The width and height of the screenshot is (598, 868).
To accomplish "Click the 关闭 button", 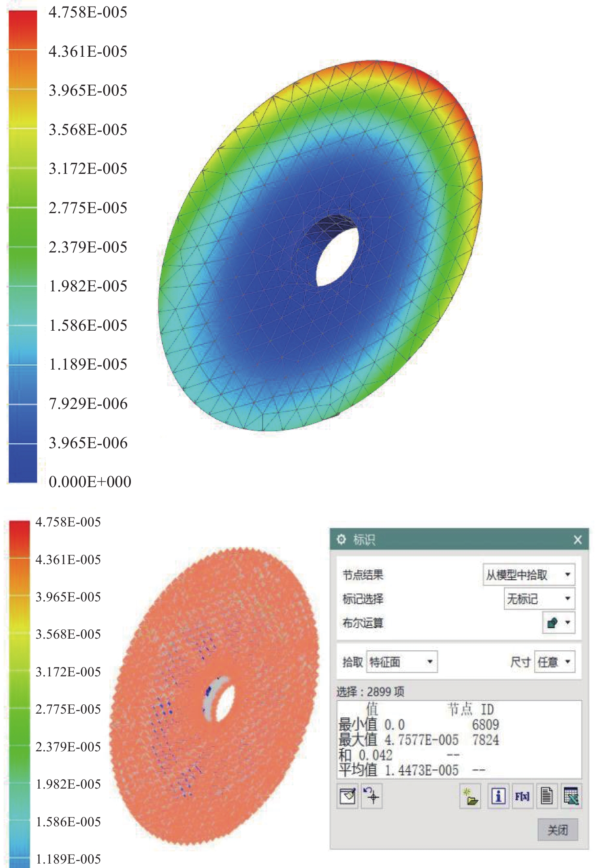I will pos(557,830).
